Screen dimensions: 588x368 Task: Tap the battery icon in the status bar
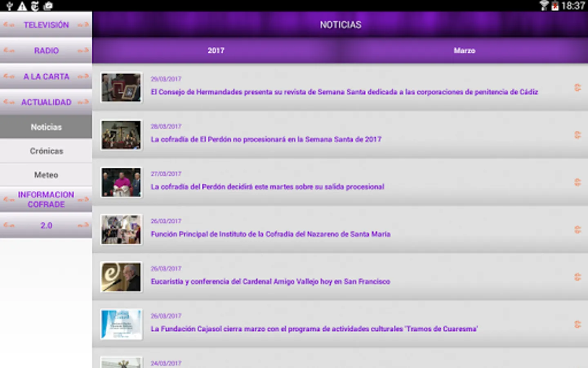click(555, 6)
